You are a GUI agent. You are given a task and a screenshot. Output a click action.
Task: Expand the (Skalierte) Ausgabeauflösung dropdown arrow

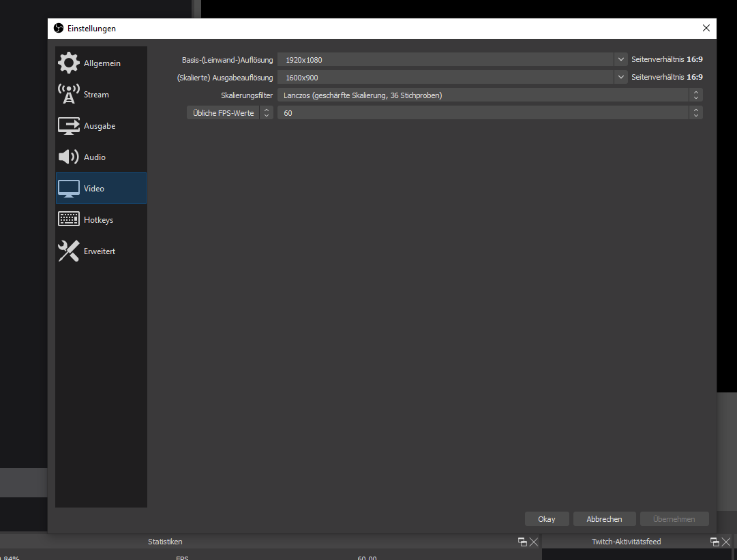point(620,78)
